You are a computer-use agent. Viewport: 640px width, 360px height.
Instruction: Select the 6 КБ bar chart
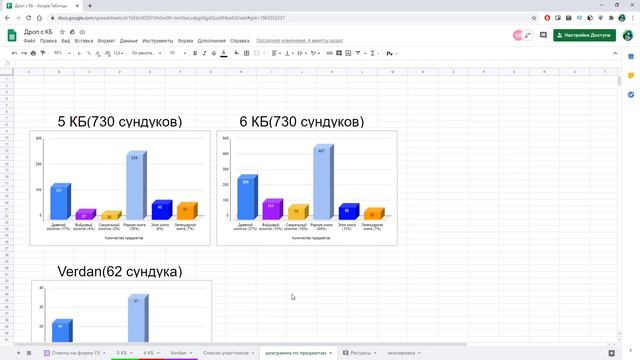[x=307, y=188]
